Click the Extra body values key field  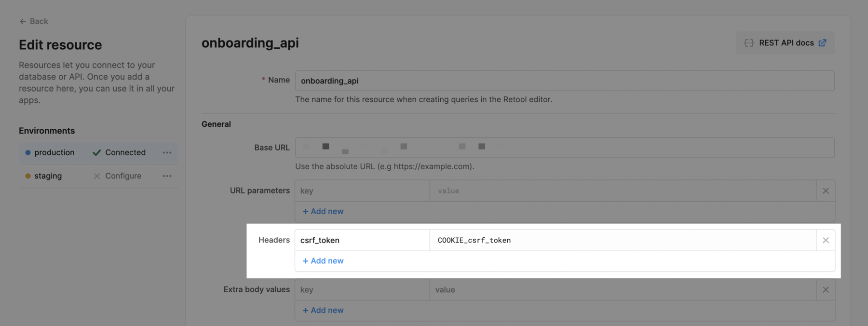(x=362, y=290)
